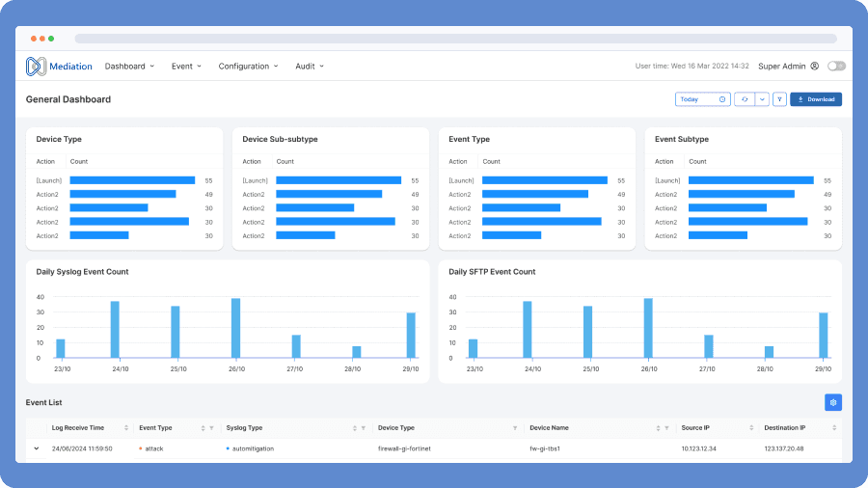Click destination IP 123.137.20.48
This screenshot has width=868, height=488.
tap(784, 448)
